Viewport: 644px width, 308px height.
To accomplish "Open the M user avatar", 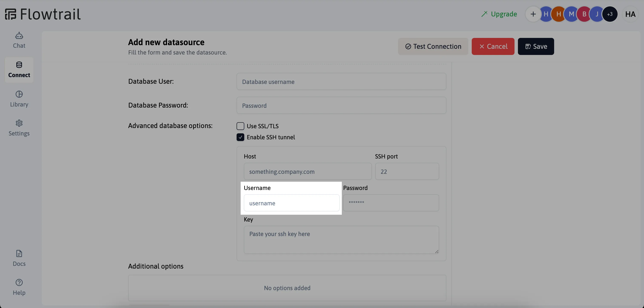I will (572, 14).
